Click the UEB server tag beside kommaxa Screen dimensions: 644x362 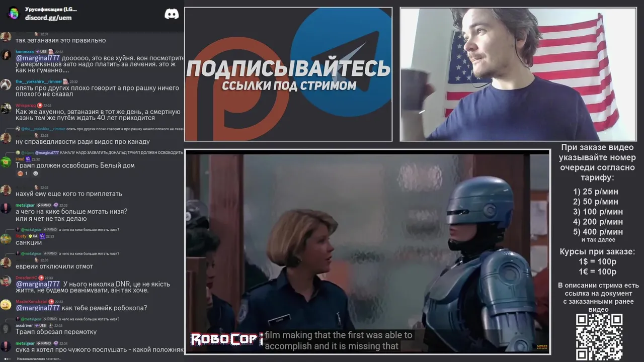(41, 52)
